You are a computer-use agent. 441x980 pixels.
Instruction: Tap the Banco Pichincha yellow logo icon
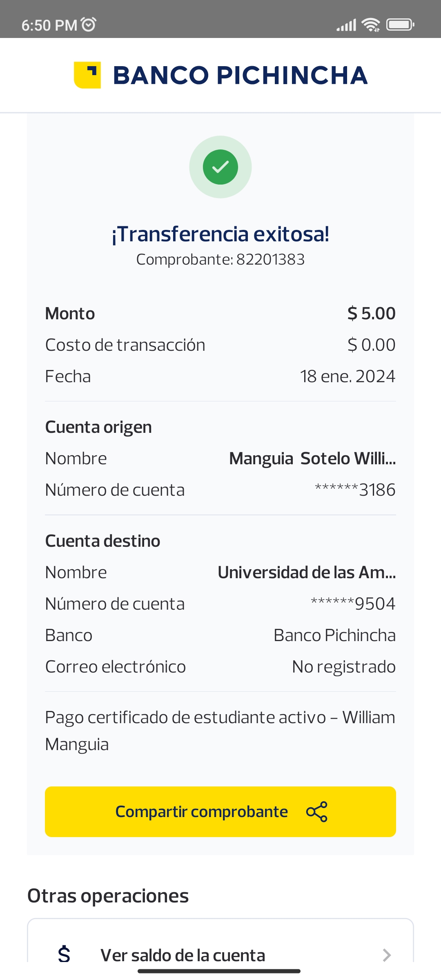(x=87, y=75)
